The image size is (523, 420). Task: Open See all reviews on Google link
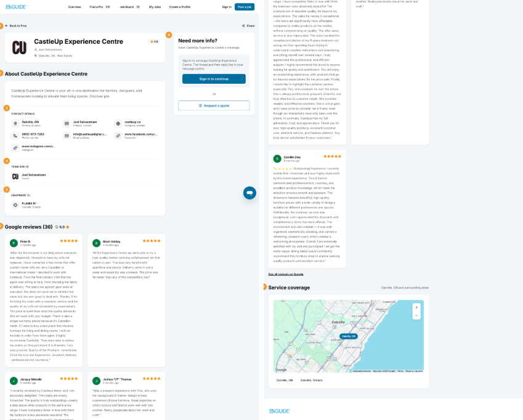[x=286, y=274]
